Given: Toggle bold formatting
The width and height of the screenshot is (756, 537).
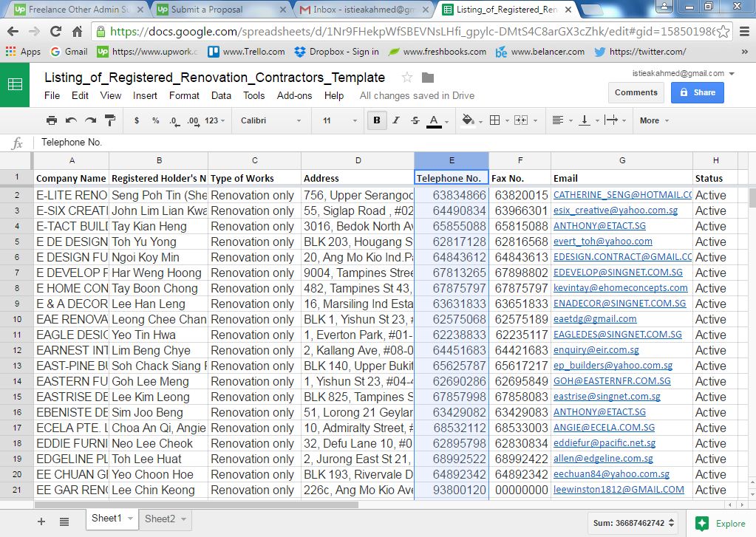Looking at the screenshot, I should click(377, 120).
